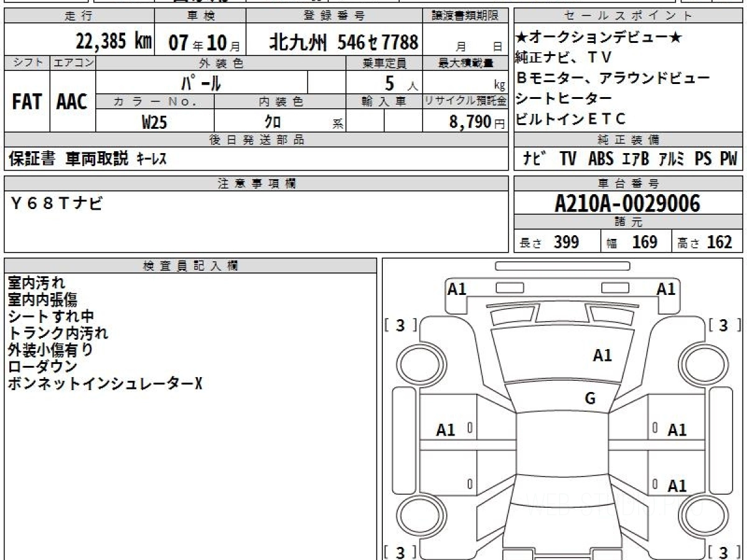Click the カラーNo. header

[155, 101]
